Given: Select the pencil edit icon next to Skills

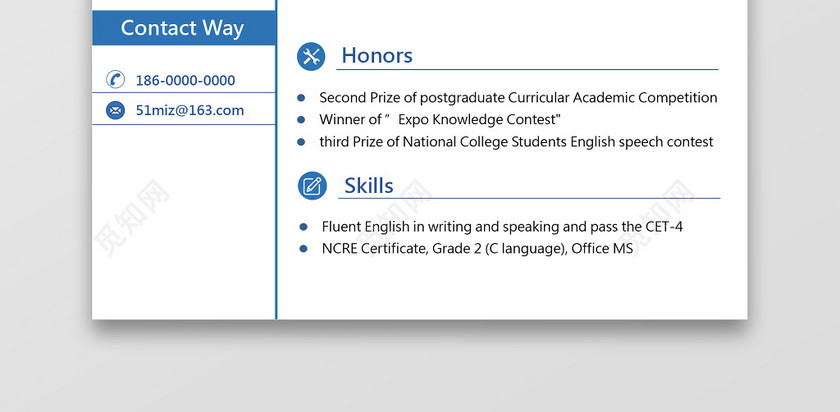Looking at the screenshot, I should 312,186.
